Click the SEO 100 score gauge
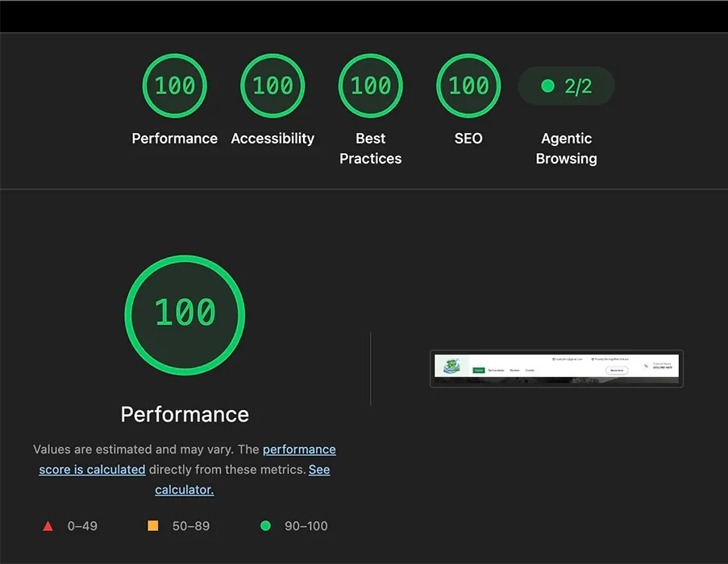 coord(468,85)
